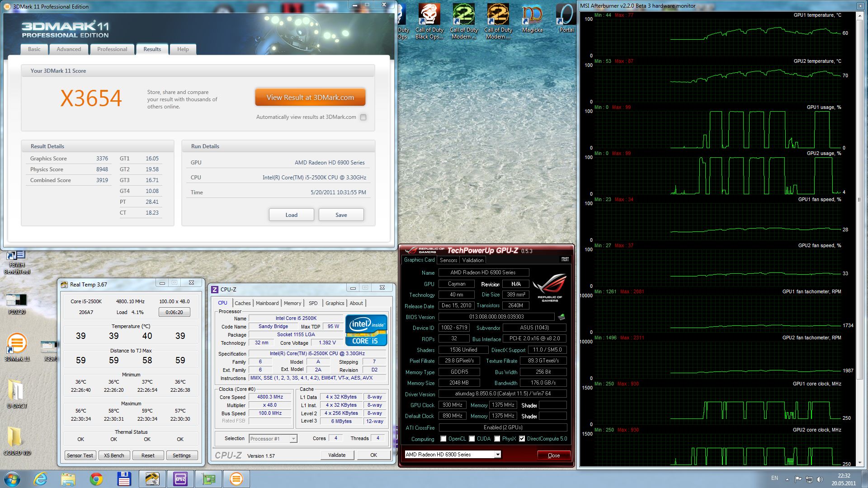The image size is (868, 488).
Task: Click Validate in CPU-Z
Action: click(337, 455)
